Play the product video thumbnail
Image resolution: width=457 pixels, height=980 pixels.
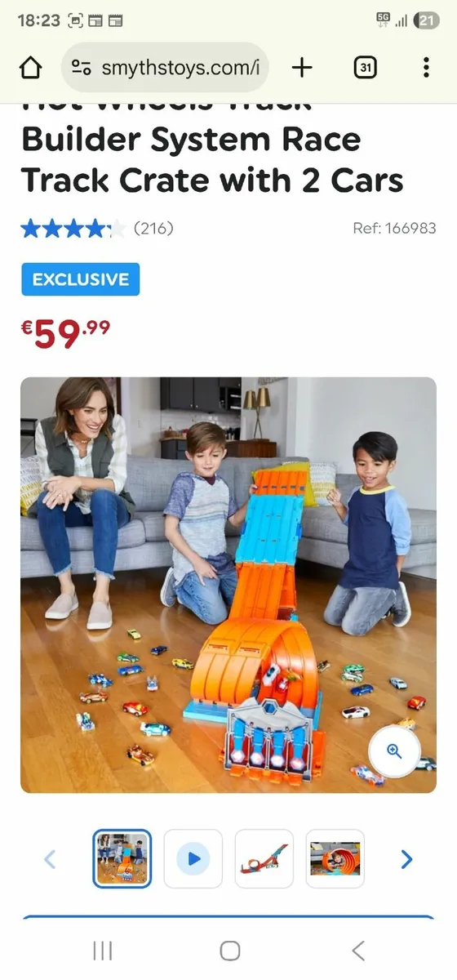click(x=193, y=859)
